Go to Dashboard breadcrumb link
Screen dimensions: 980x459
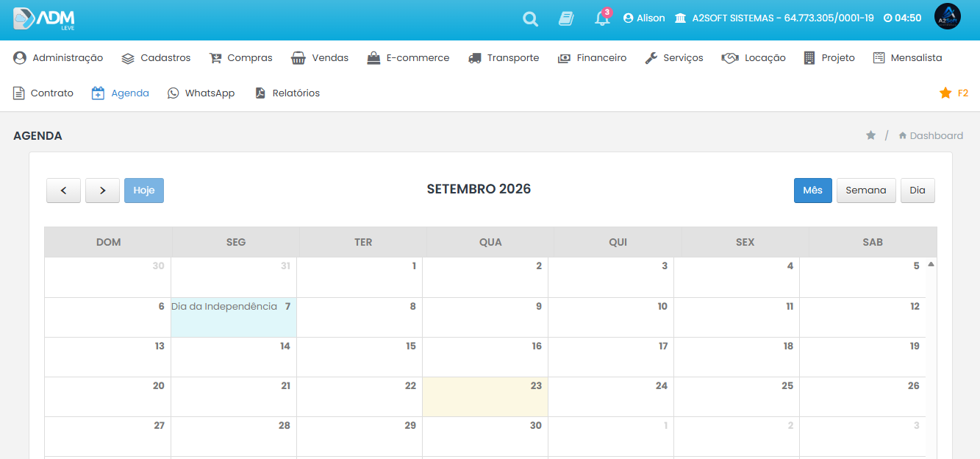coord(931,135)
